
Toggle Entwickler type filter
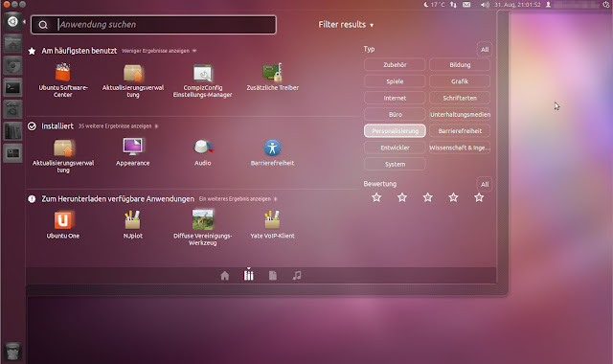[395, 148]
